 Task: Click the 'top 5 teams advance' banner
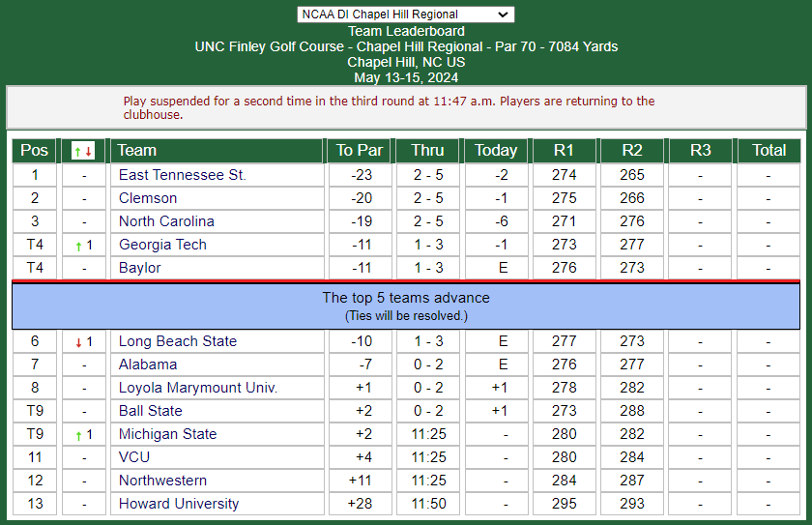tap(406, 306)
